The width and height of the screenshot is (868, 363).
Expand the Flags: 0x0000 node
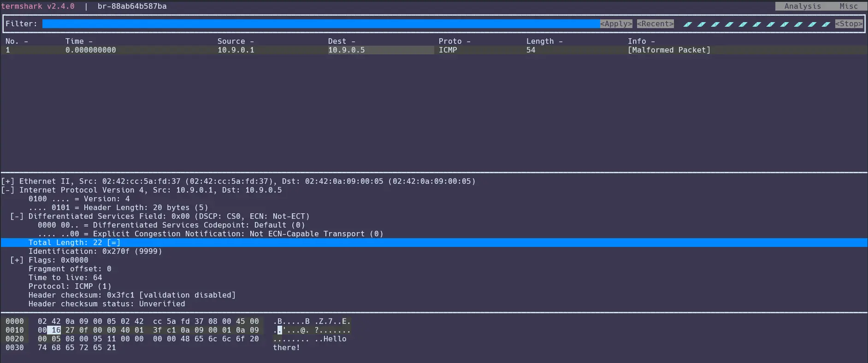tap(17, 260)
